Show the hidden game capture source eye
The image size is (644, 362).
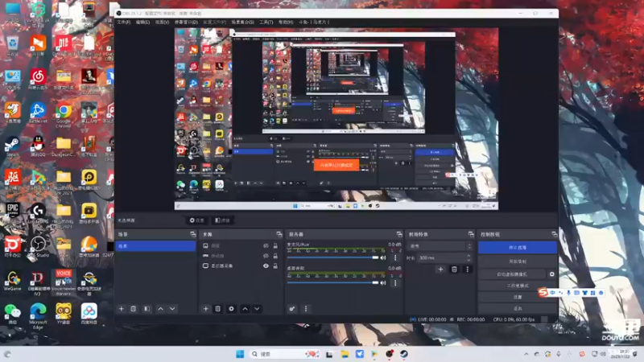(266, 256)
